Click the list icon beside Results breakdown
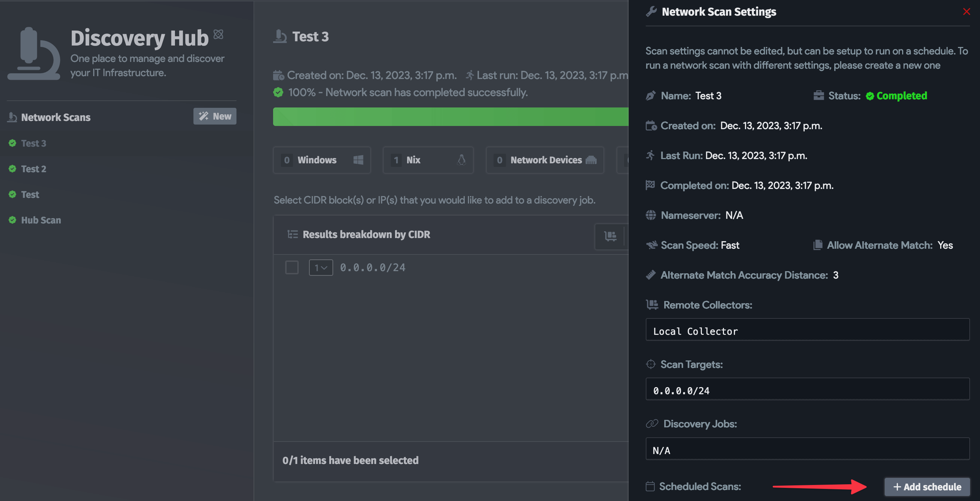The height and width of the screenshot is (501, 980). (x=293, y=234)
